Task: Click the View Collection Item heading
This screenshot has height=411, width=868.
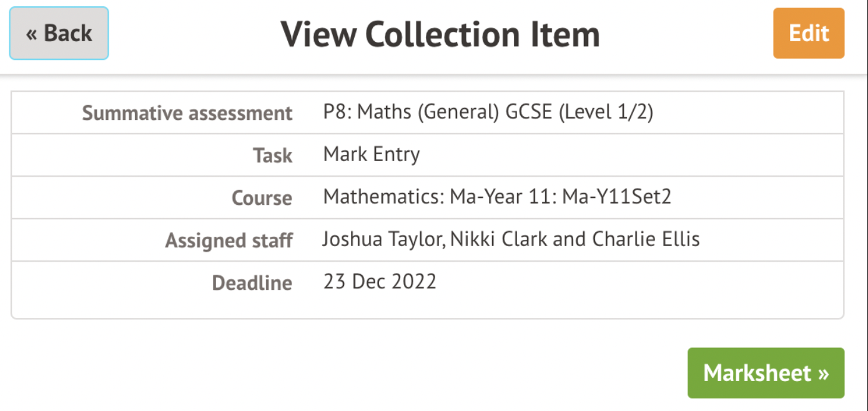Action: 440,34
